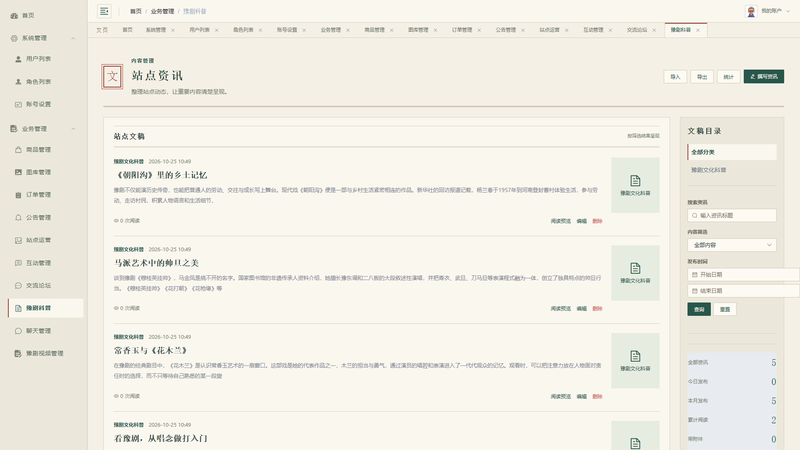This screenshot has width=800, height=450.
Task: Focus the 输入资讯标题 search field
Action: [732, 215]
